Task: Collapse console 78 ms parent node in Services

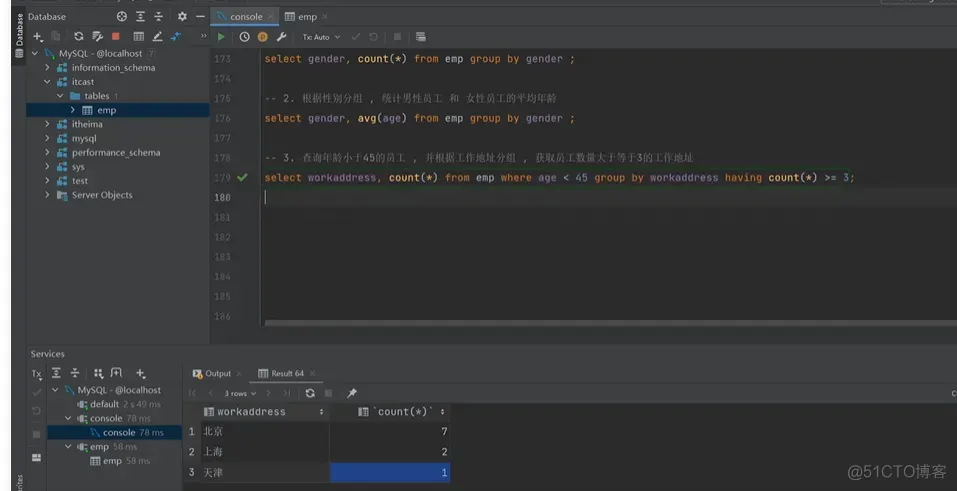Action: click(x=68, y=418)
